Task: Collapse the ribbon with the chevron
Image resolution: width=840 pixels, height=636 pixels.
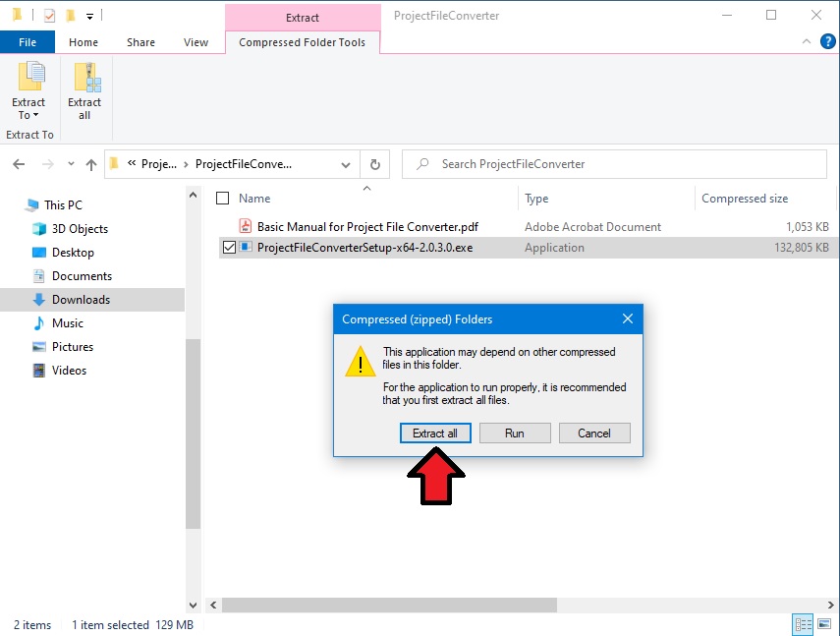Action: (807, 41)
